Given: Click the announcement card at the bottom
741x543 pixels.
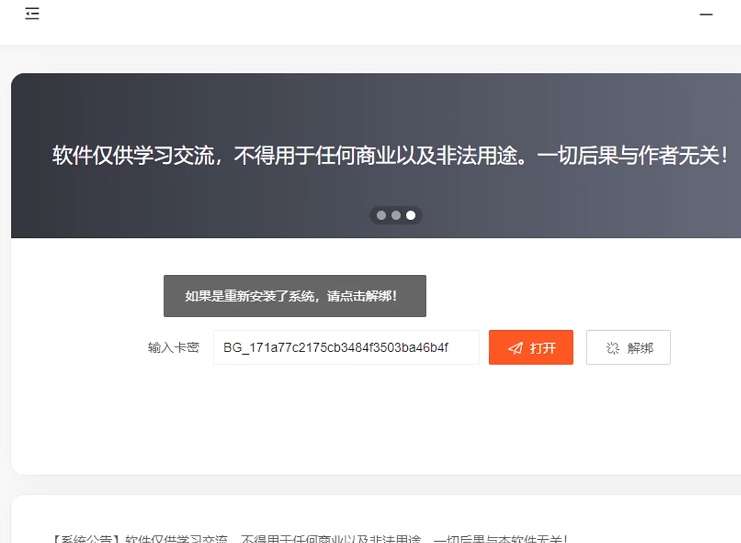Looking at the screenshot, I should 370,520.
